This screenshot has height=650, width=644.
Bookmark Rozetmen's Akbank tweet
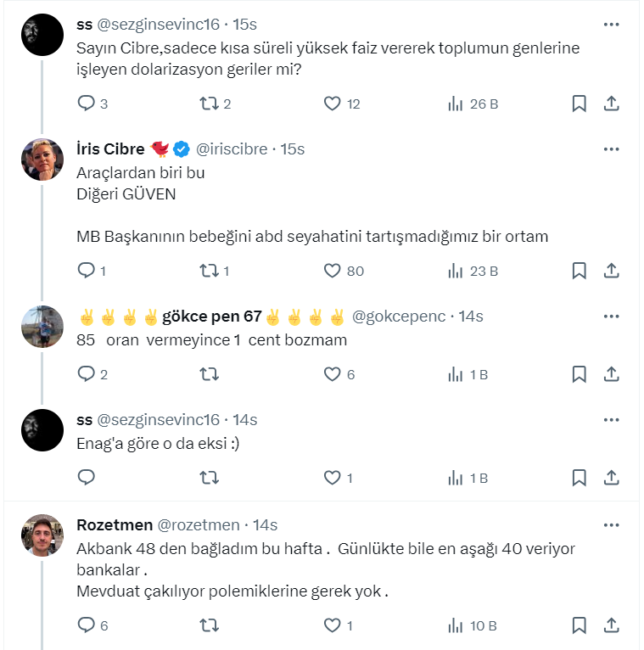point(579,625)
